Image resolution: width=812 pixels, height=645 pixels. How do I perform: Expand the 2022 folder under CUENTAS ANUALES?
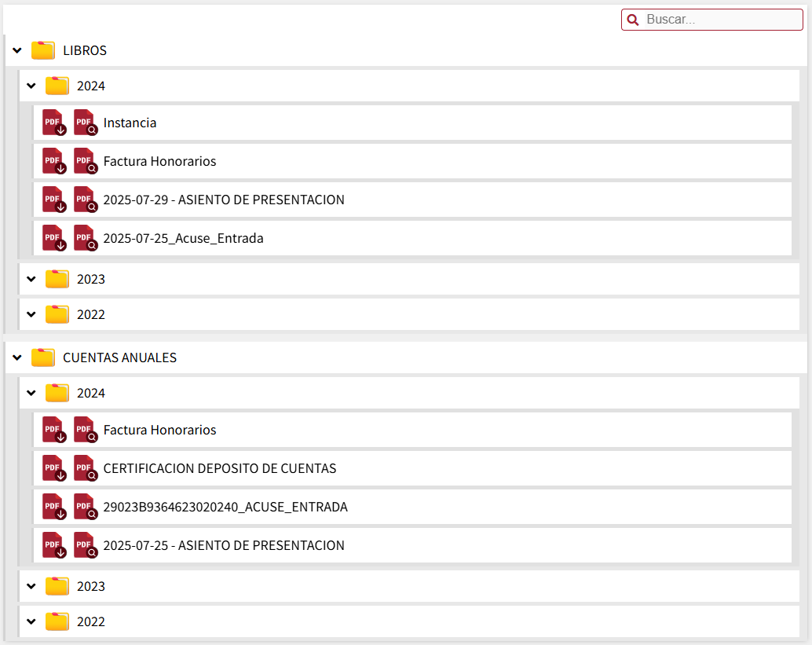(31, 621)
